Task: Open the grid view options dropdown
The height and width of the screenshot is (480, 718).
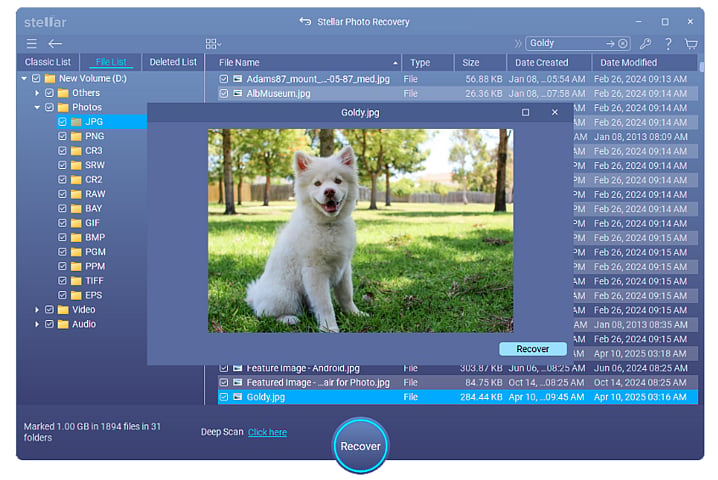Action: tap(213, 44)
